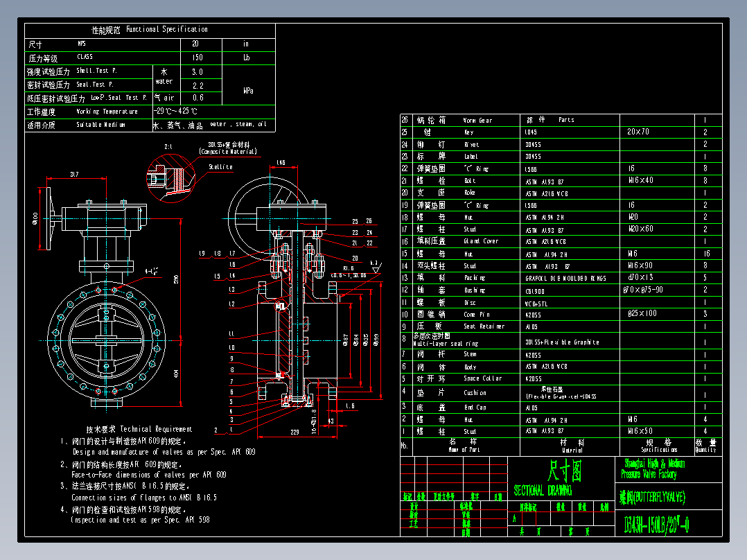Click the Pressure Valve Factory company name
The width and height of the screenshot is (747, 560).
[649, 475]
